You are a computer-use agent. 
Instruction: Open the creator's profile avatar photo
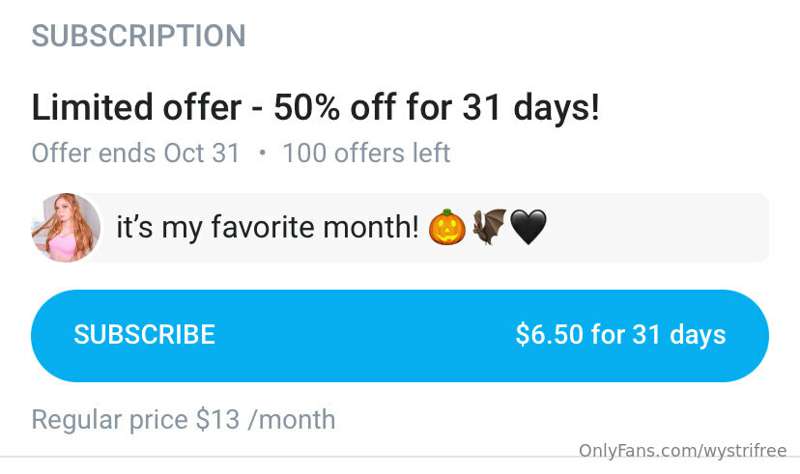tap(66, 228)
